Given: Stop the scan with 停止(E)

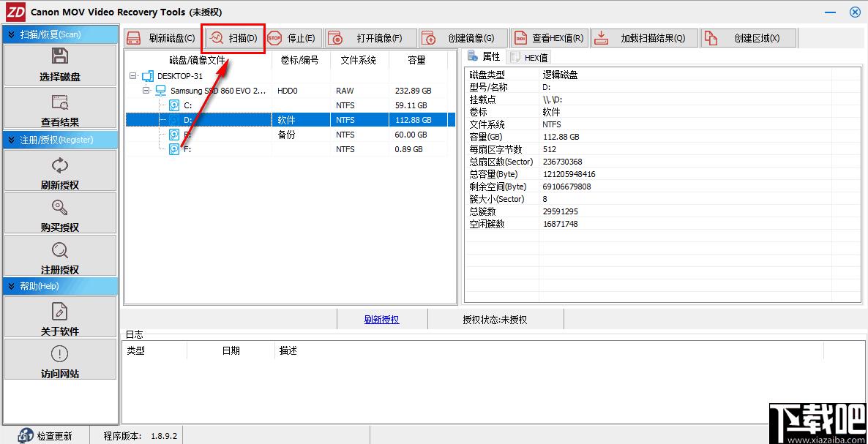Looking at the screenshot, I should click(292, 38).
